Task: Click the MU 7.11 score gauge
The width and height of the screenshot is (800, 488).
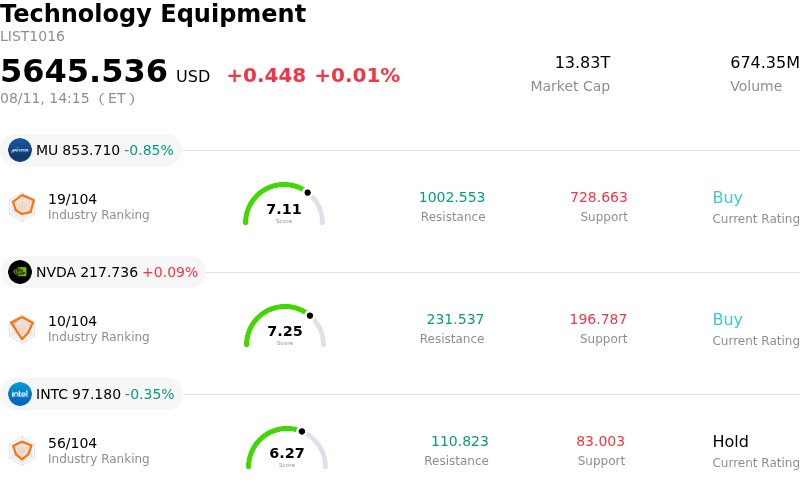Action: pyautogui.click(x=284, y=204)
